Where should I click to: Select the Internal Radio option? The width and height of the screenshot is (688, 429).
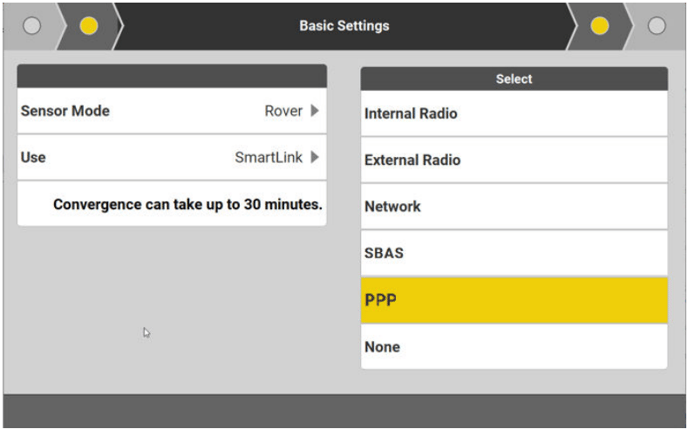(x=513, y=114)
